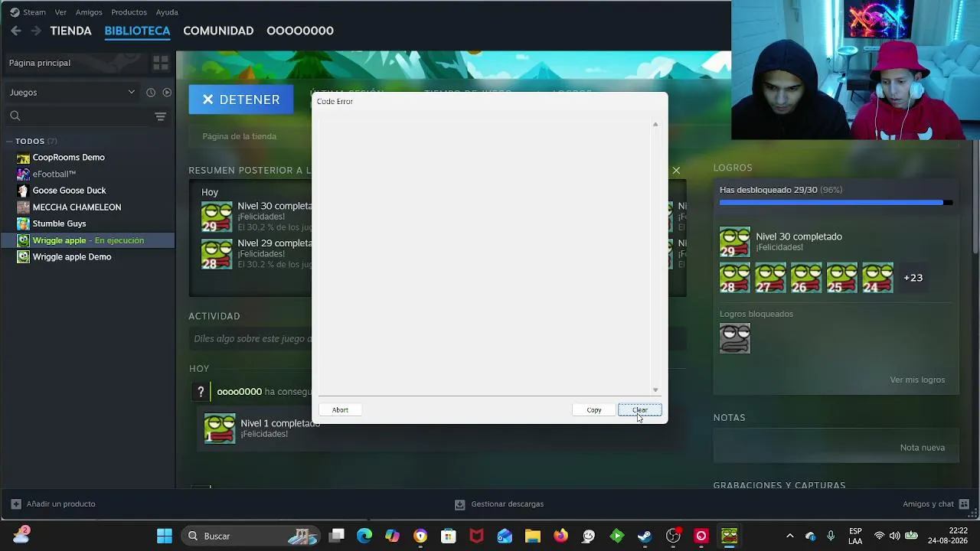
Task: Go forward with the Steam forward arrow
Action: 35,31
